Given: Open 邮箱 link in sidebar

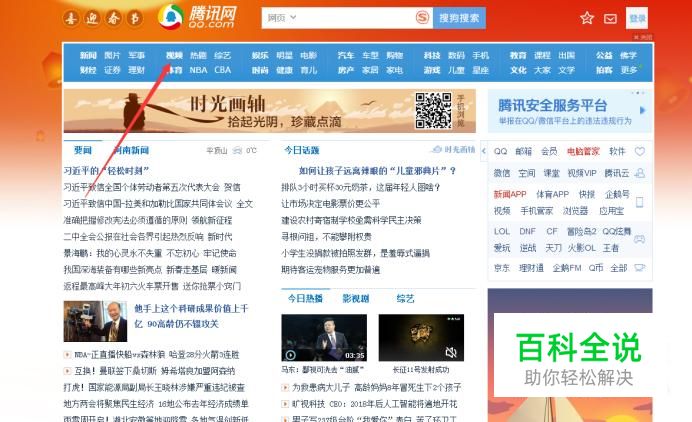Looking at the screenshot, I should pos(523,151).
